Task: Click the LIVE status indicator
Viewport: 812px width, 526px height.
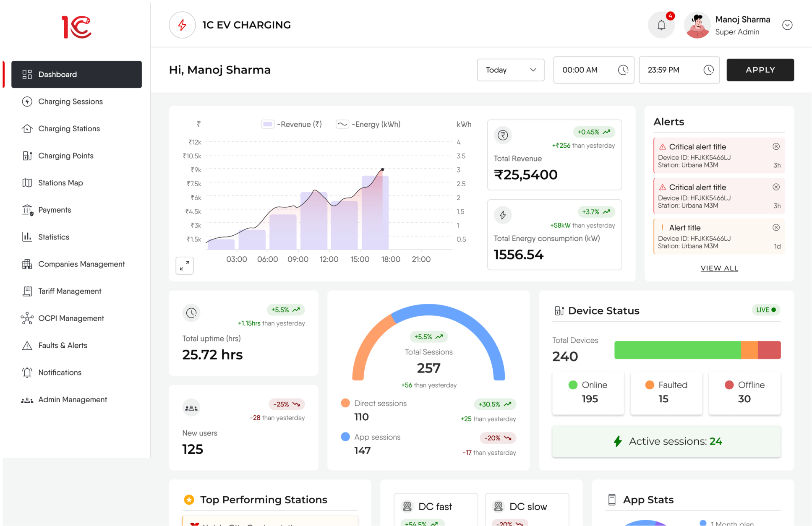Action: point(766,310)
